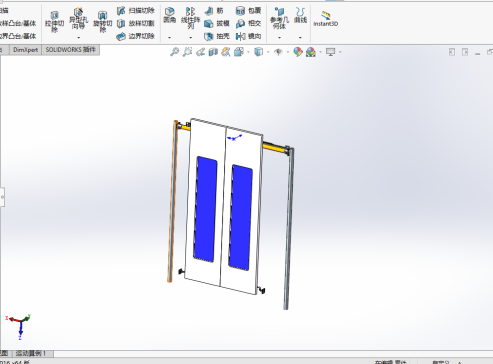Click the 抽壳 shell feature
This screenshot has width=493, height=364.
217,36
